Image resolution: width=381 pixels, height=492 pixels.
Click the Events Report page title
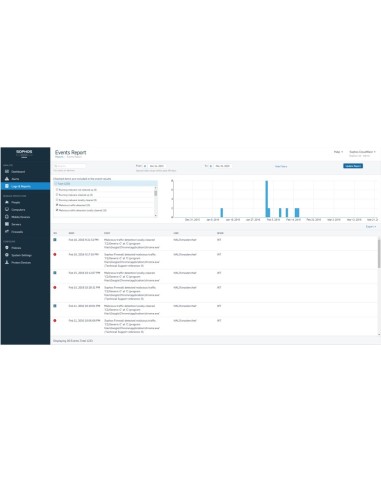click(x=70, y=152)
